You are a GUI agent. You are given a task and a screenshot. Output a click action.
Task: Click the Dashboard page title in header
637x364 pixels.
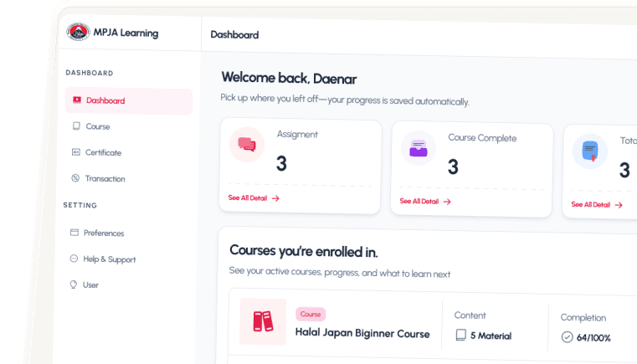coord(234,35)
